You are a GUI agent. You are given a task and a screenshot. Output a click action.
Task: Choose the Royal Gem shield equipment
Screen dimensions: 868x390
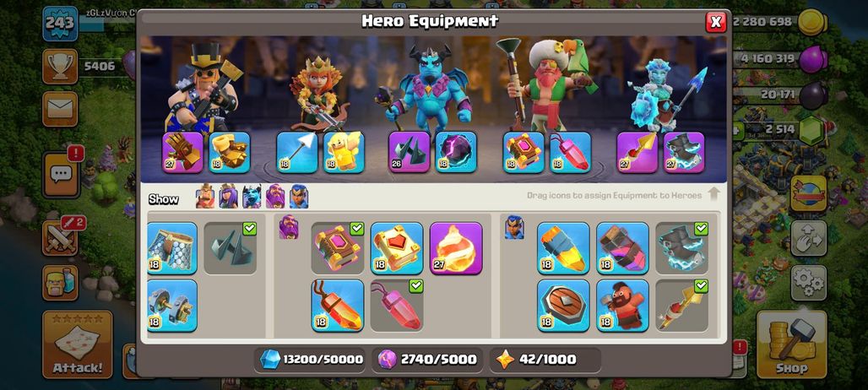tap(563, 306)
